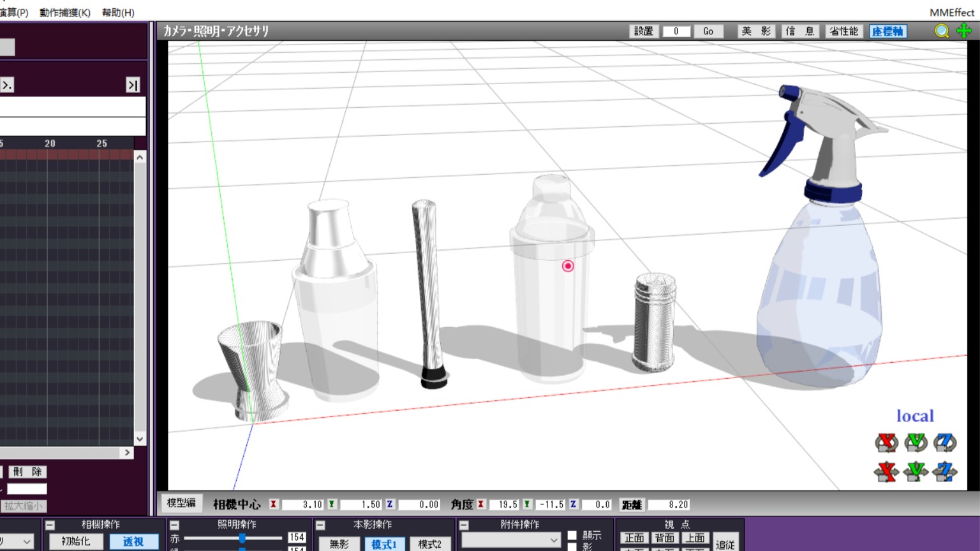The height and width of the screenshot is (551, 980).
Task: Click the Z-axis rotation icon
Action: coord(945,442)
